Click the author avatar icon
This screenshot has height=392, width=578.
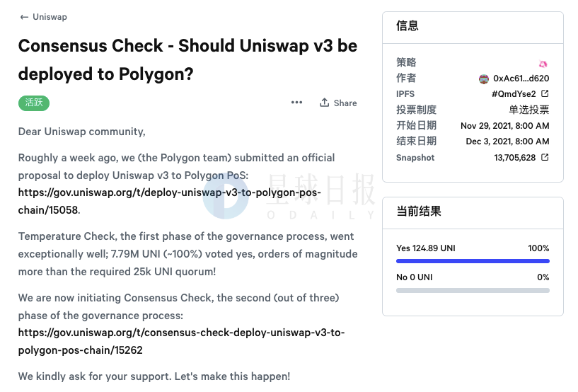point(484,79)
